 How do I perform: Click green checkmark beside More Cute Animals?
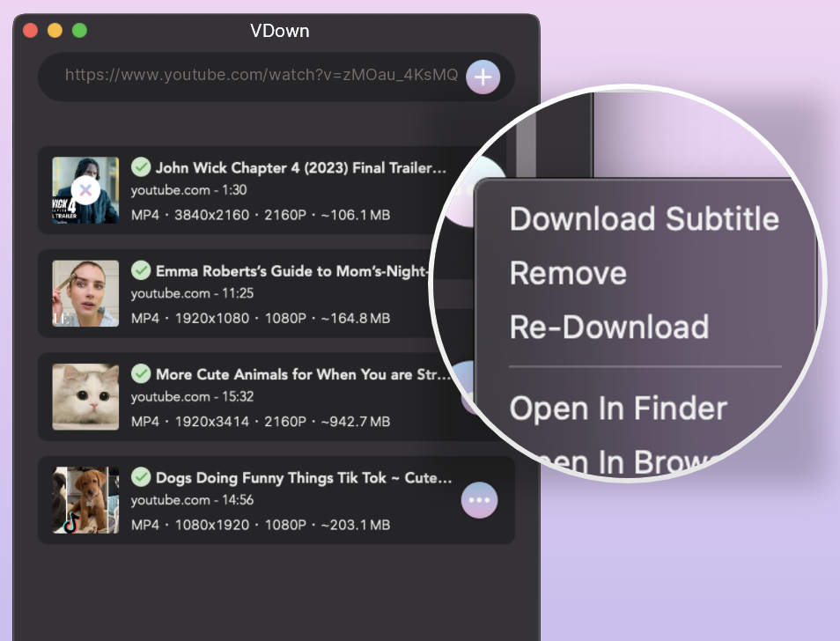(x=141, y=374)
